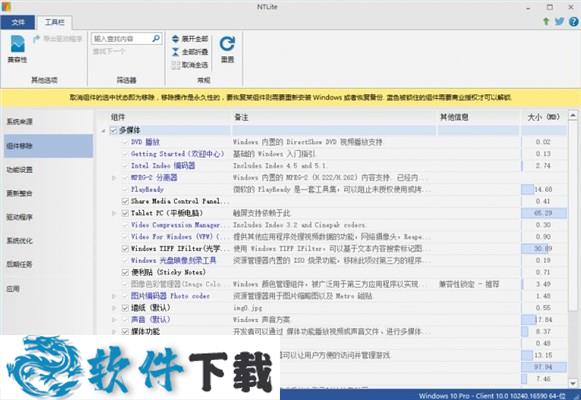Click the NTLite app icon in the title bar
The image size is (581, 400).
click(x=6, y=7)
